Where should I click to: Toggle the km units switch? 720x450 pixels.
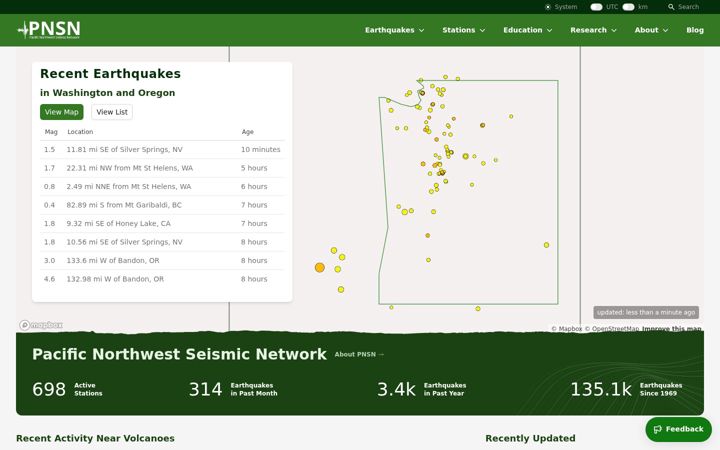(628, 7)
